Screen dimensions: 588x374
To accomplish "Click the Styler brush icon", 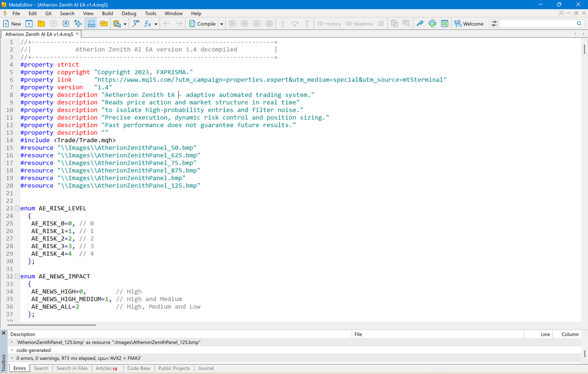I will pyautogui.click(x=420, y=24).
